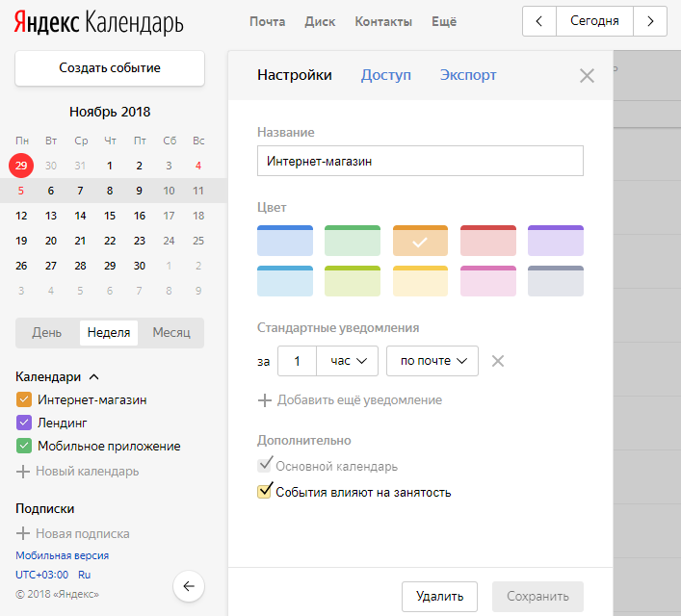Choose the green calendar color
This screenshot has height=616, width=681.
(x=353, y=241)
